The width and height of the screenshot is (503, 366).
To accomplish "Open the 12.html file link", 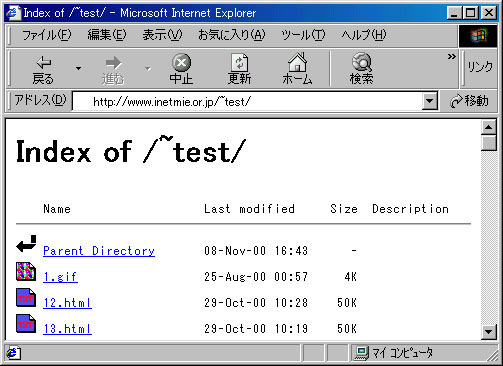I will point(67,303).
